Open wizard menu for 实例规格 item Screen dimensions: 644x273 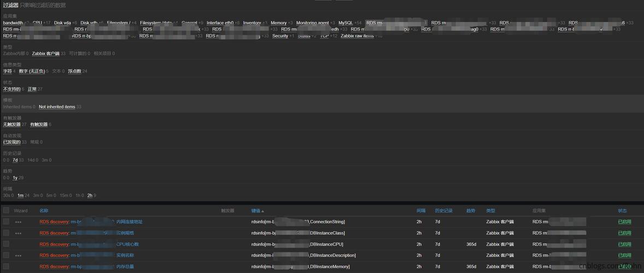[x=18, y=233]
